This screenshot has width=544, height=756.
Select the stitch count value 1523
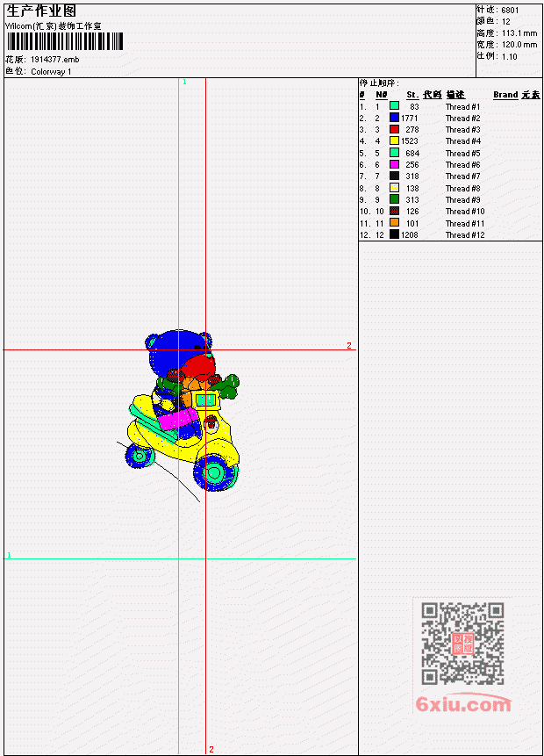pyautogui.click(x=410, y=141)
